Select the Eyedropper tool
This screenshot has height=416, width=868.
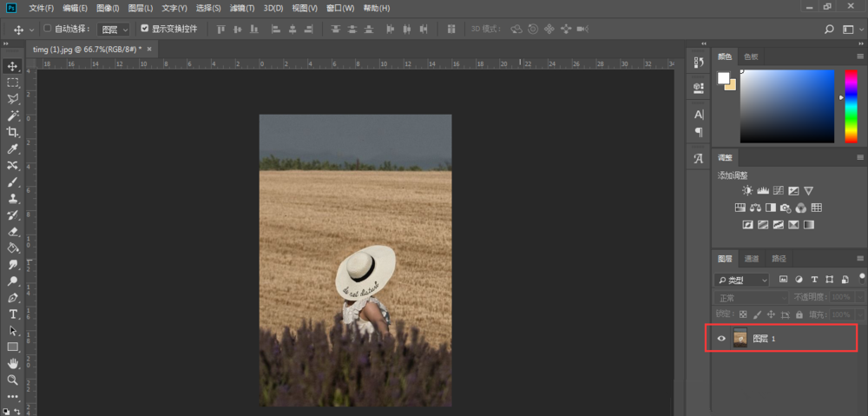click(13, 149)
